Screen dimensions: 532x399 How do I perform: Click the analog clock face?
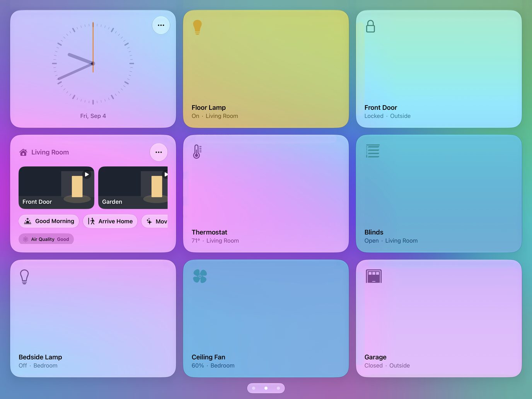93,63
